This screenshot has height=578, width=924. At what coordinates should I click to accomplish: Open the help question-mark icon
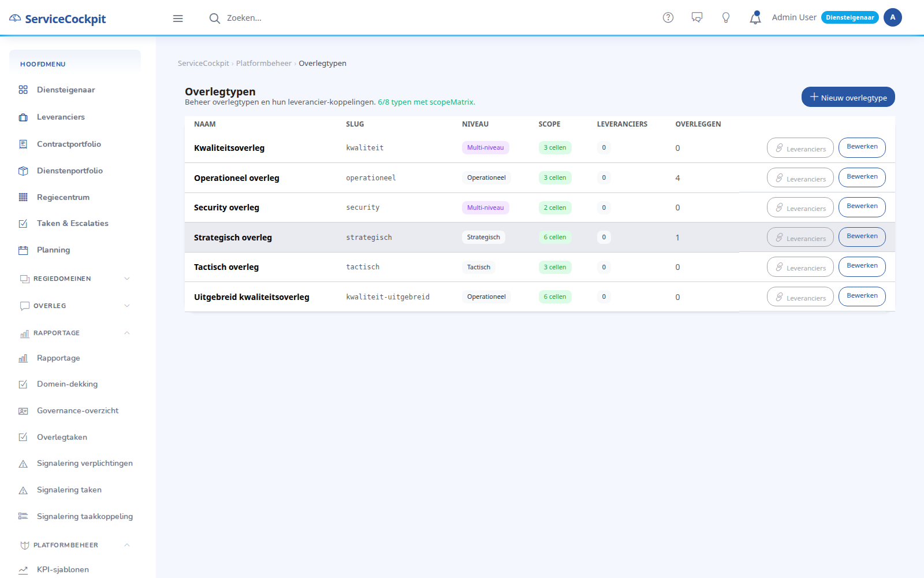[x=668, y=18]
